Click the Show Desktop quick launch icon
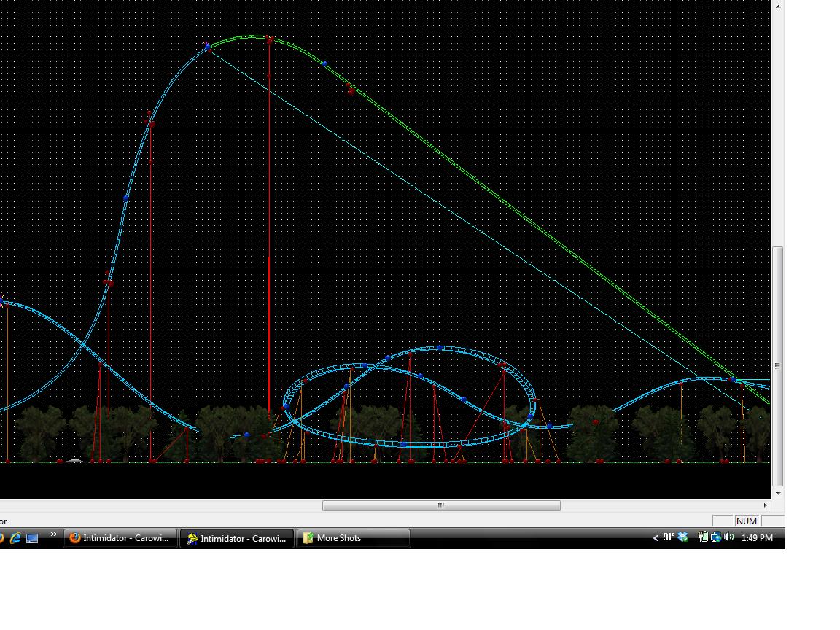 (x=32, y=538)
